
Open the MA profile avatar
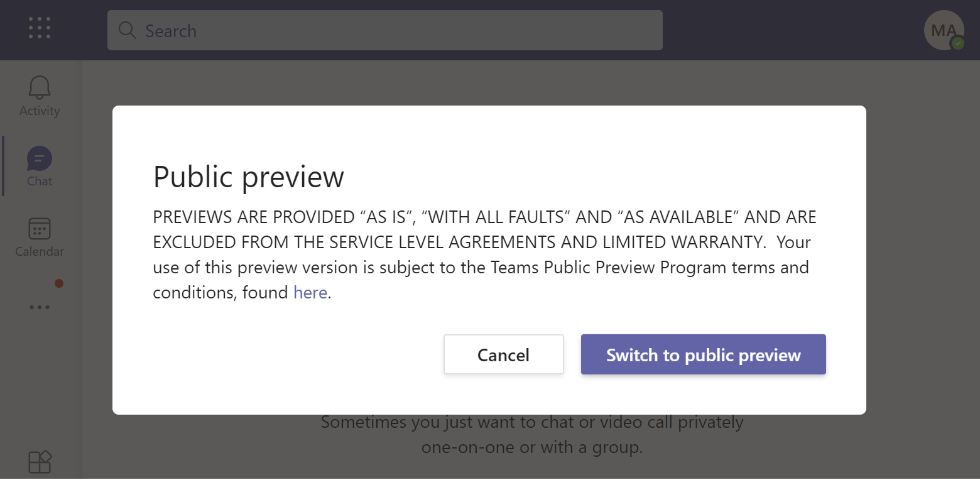[x=944, y=30]
